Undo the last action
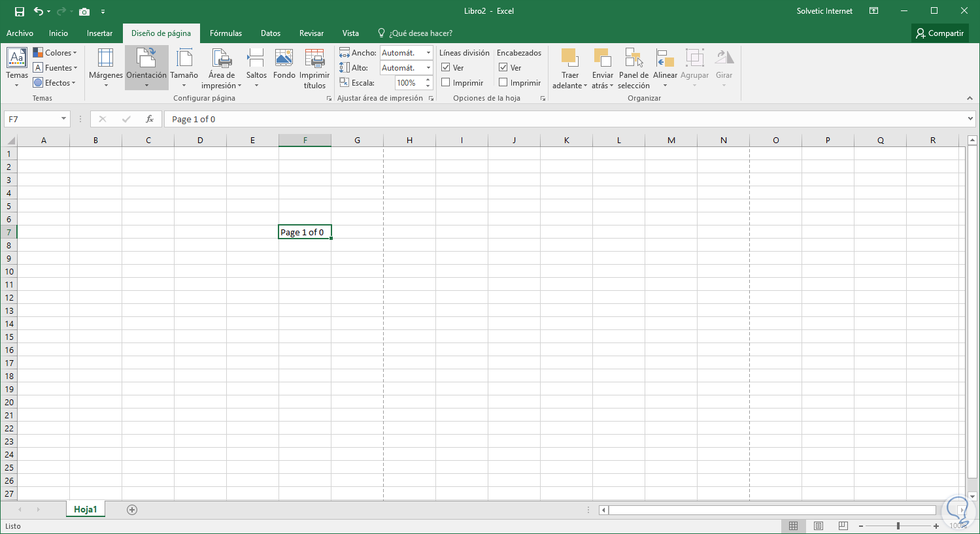 pos(39,11)
